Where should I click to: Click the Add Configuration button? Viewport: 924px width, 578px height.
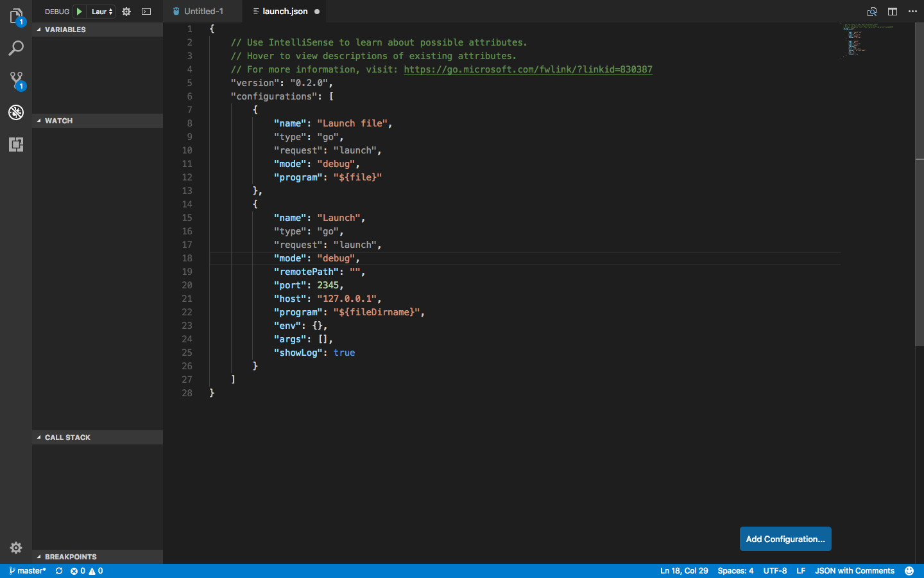[x=785, y=539]
